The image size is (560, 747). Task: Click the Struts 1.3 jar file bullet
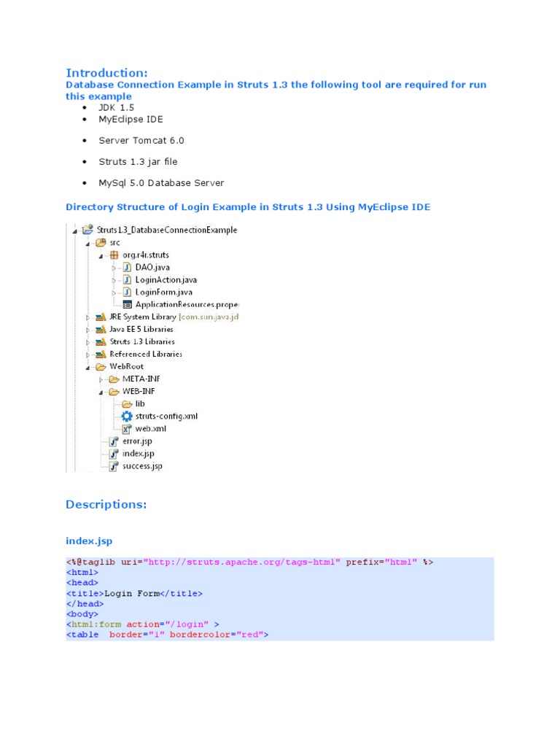click(138, 161)
